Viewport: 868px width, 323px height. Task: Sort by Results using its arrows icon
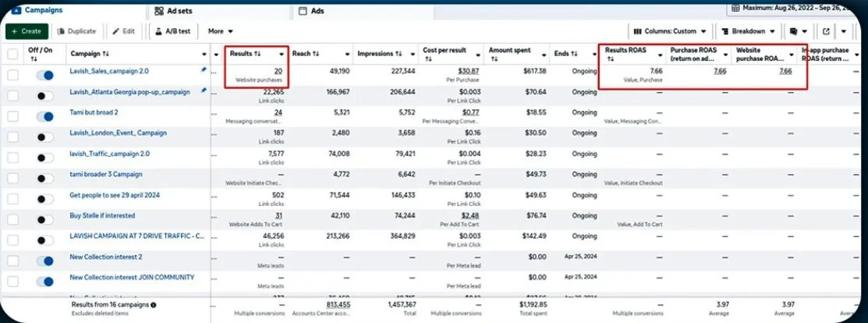pyautogui.click(x=257, y=54)
